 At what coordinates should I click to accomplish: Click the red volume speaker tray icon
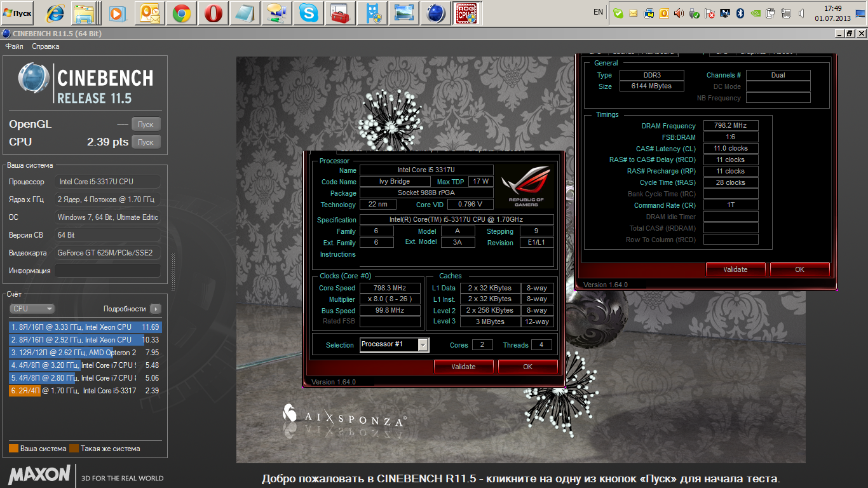point(679,13)
